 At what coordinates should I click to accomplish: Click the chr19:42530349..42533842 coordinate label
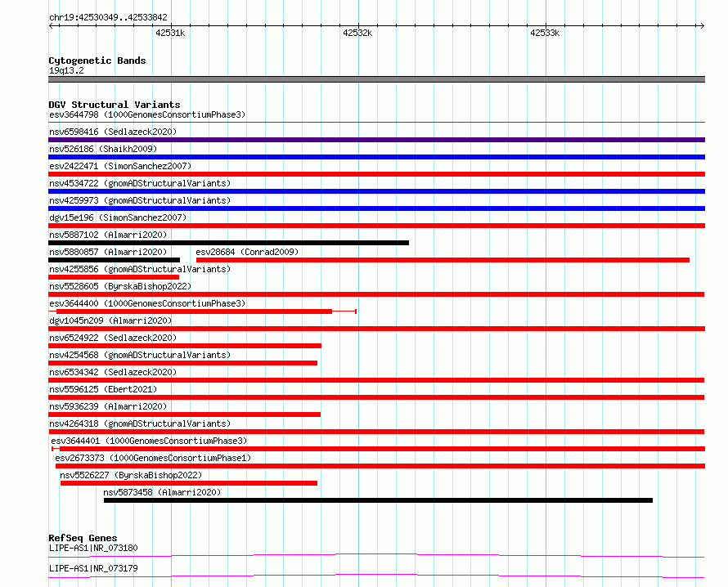click(x=108, y=17)
